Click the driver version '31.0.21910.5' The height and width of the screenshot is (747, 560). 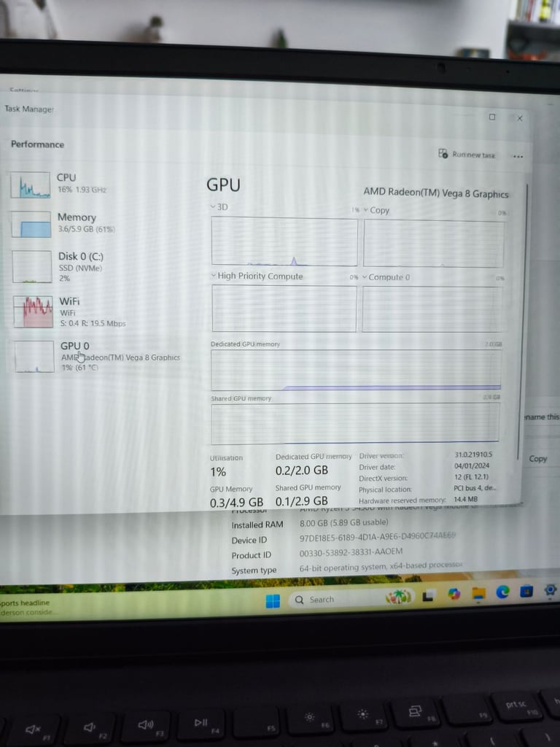pos(473,454)
